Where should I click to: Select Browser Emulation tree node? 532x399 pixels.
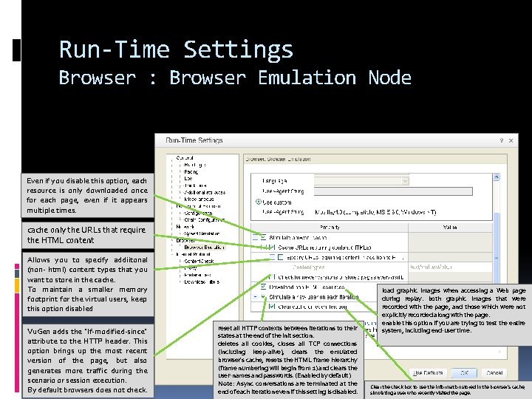click(204, 248)
